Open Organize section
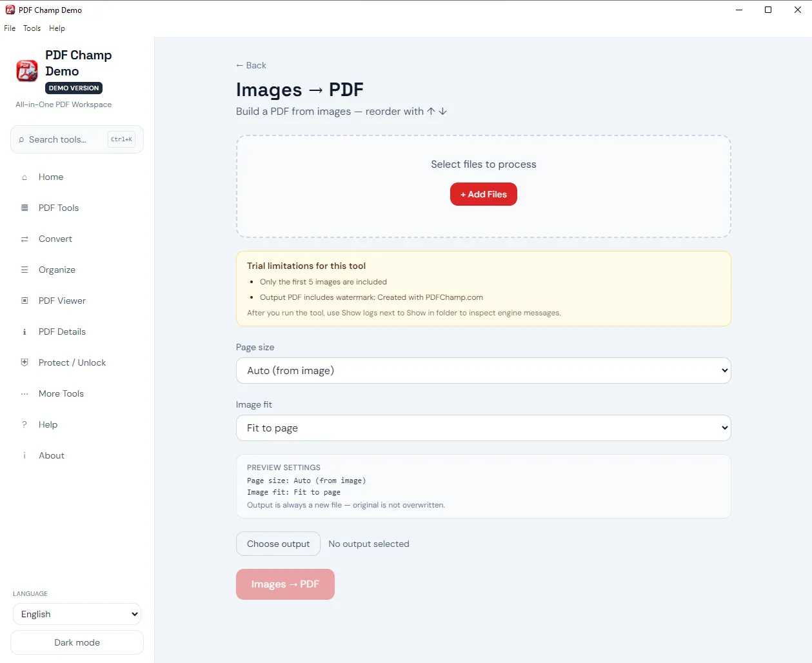This screenshot has width=812, height=663. point(77,270)
